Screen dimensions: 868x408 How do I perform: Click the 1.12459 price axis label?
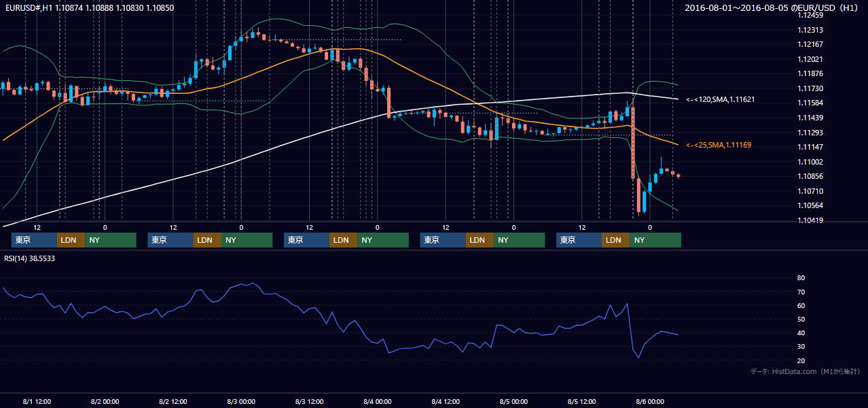click(x=810, y=15)
